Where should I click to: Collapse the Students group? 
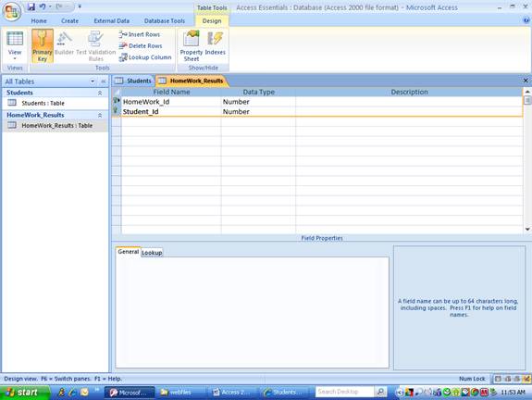pos(100,93)
